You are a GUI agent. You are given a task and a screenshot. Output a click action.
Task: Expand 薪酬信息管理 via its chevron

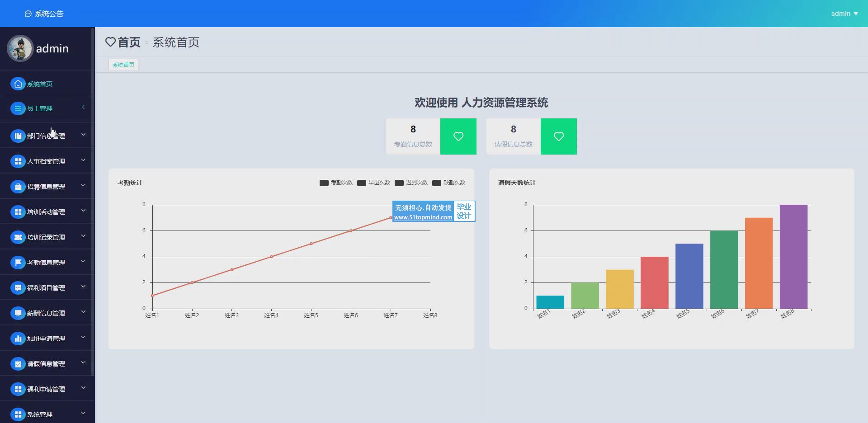click(x=83, y=312)
